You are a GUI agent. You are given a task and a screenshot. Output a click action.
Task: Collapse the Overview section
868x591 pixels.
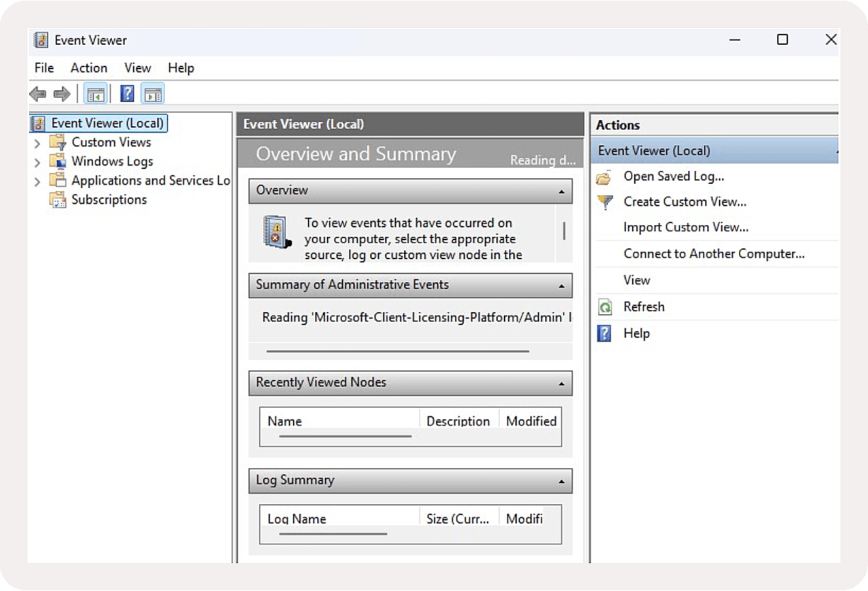[x=561, y=192]
